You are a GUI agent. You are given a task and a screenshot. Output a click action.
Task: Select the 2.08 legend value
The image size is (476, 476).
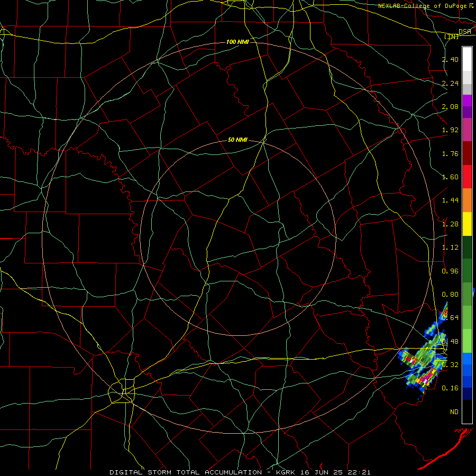(x=450, y=106)
